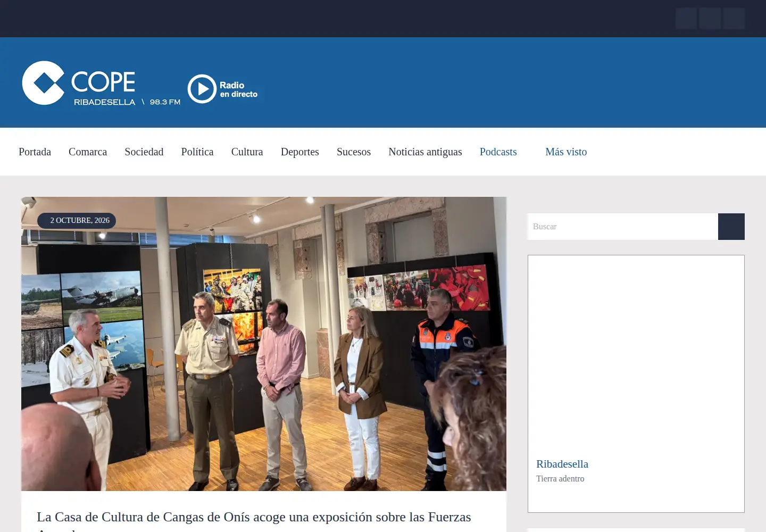Click the COPE Ribadesella logo
The width and height of the screenshot is (766, 532).
tap(101, 83)
